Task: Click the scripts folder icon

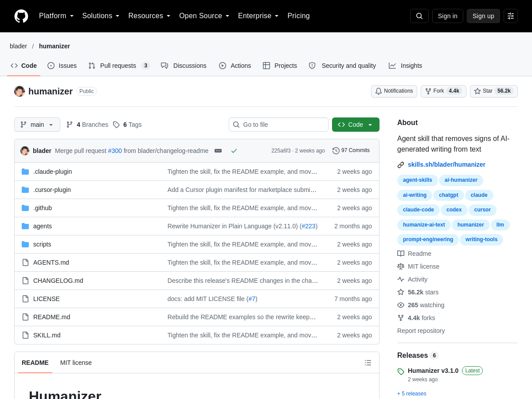Action: 25,244
